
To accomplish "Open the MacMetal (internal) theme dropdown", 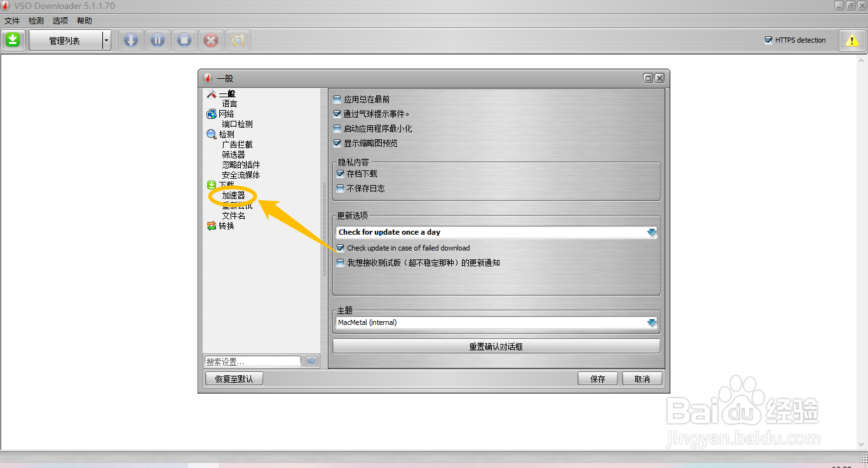I will coord(652,322).
